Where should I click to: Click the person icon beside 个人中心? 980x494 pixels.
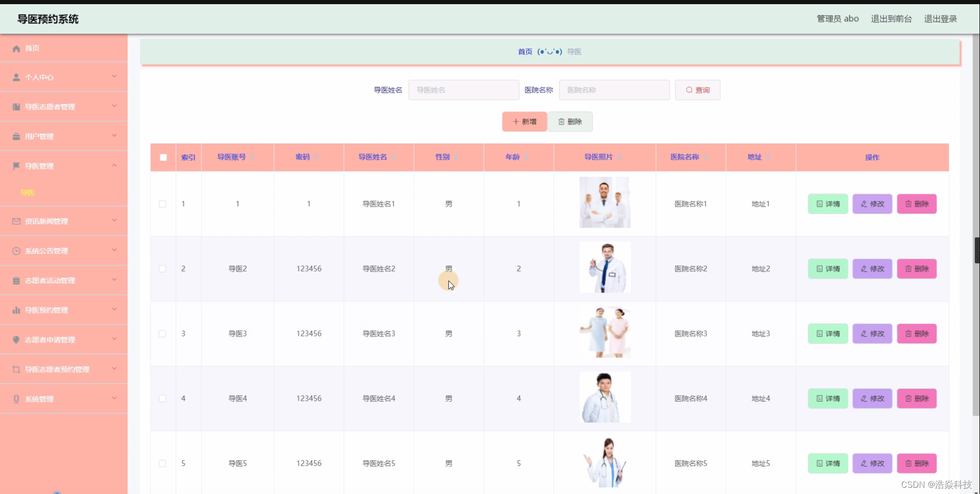pos(16,77)
